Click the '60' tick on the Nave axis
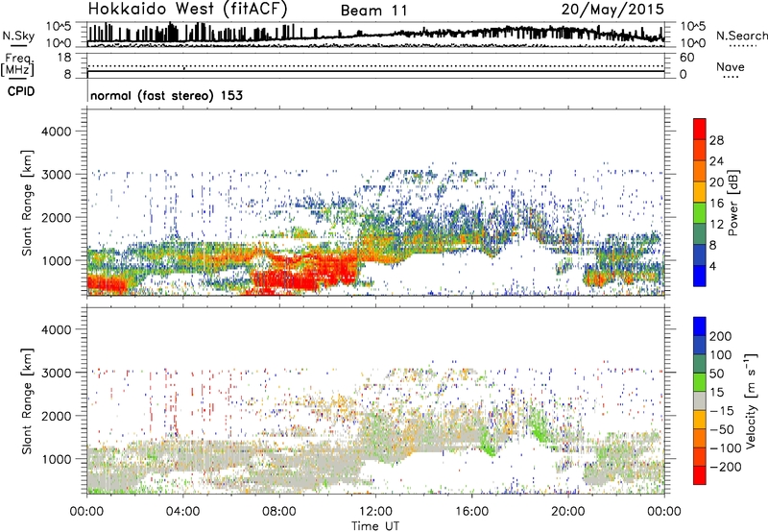 [x=686, y=58]
